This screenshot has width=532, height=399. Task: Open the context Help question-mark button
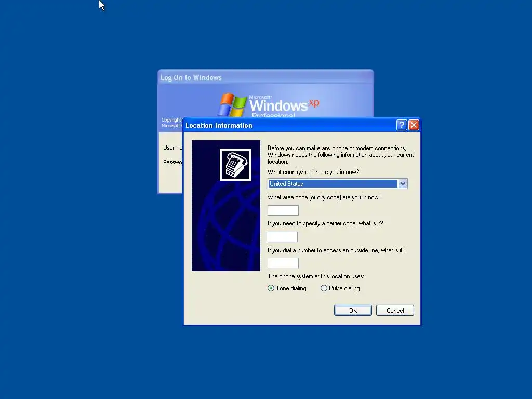(402, 125)
